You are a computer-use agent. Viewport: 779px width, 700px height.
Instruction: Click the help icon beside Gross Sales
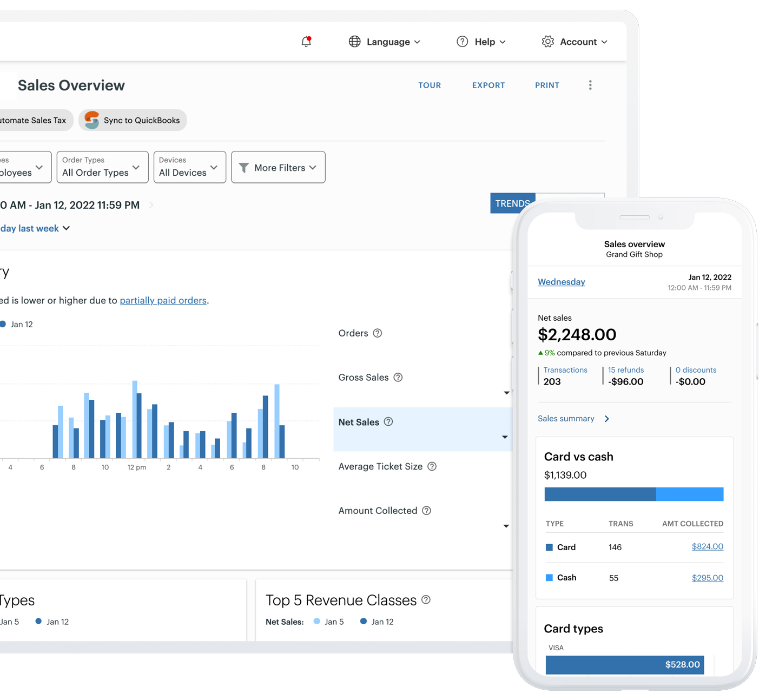point(398,378)
